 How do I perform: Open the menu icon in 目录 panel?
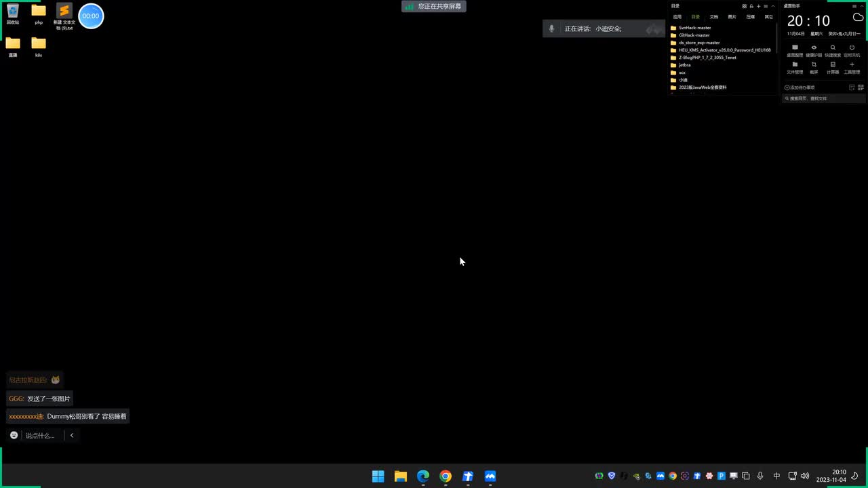pos(766,6)
